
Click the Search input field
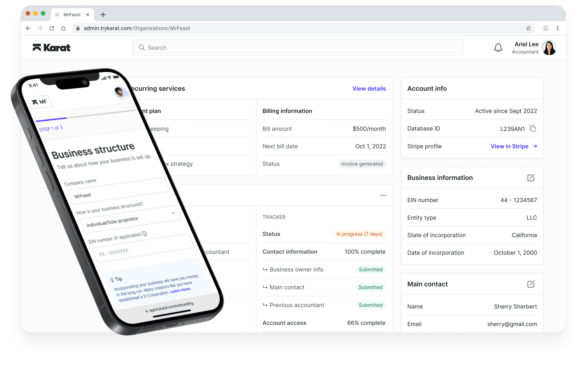click(298, 48)
